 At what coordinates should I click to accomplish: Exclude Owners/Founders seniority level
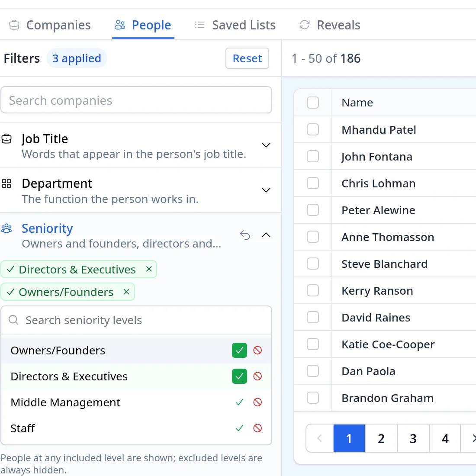(257, 351)
